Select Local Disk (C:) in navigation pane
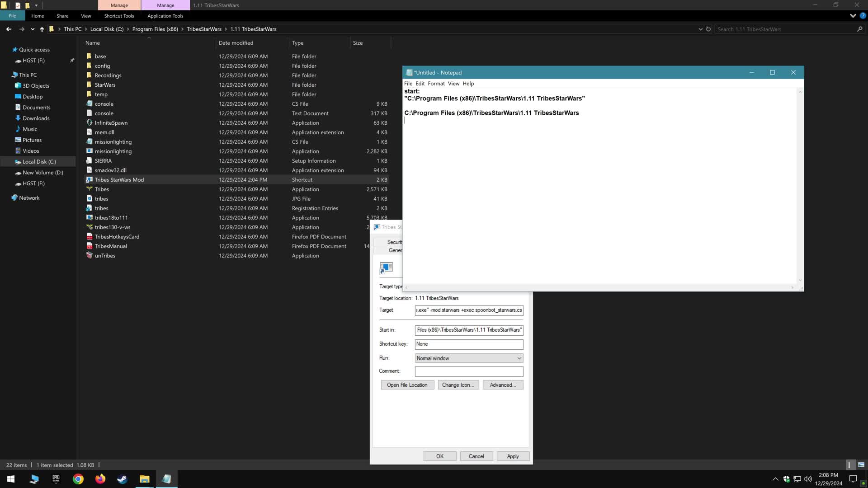The width and height of the screenshot is (868, 488). (x=39, y=162)
